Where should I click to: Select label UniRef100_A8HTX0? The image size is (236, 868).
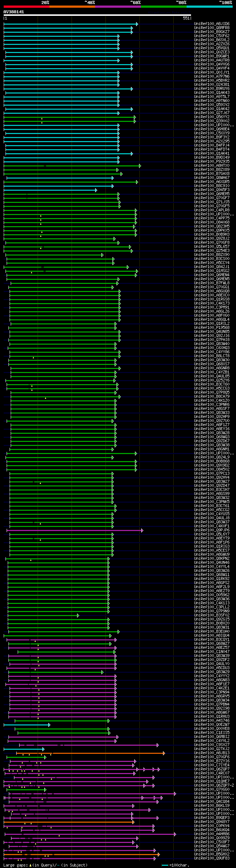(x=212, y=166)
